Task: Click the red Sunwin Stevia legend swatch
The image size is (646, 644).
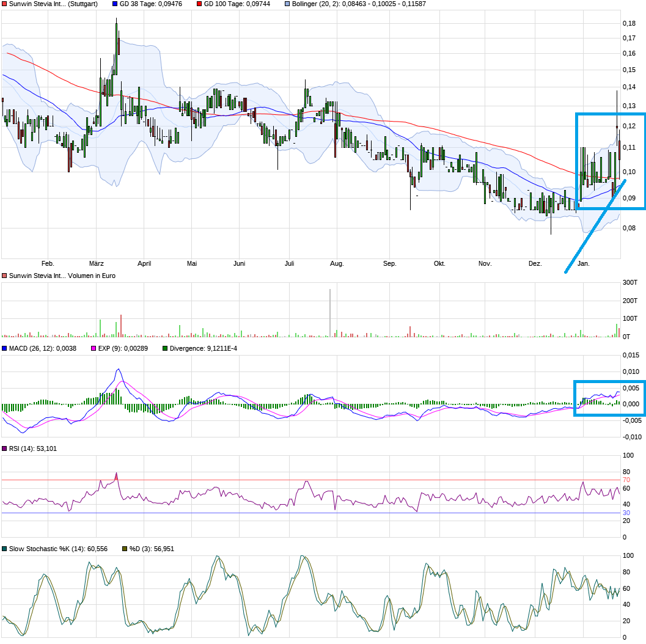Action: click(x=4, y=4)
